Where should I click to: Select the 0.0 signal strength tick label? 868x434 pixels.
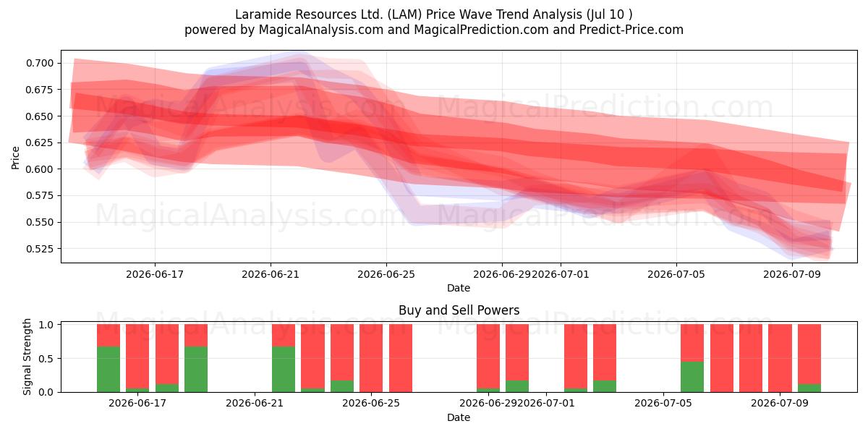tap(46, 392)
